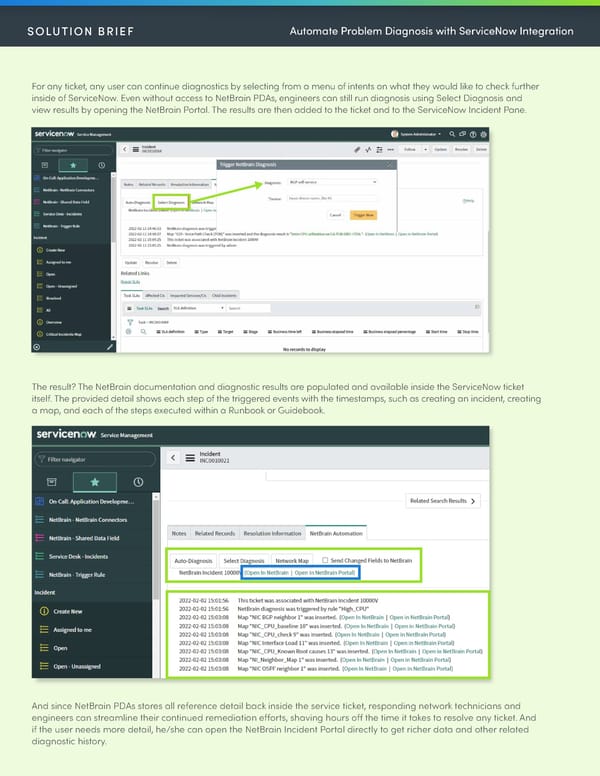This screenshot has height=776, width=600.
Task: Check Send Changed Fields to NetBrain
Action: (323, 560)
